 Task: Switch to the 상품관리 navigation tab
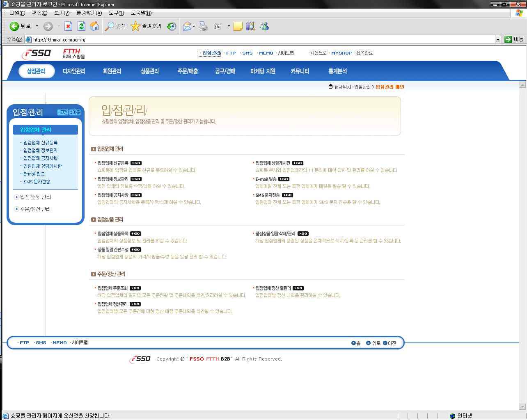[x=150, y=71]
